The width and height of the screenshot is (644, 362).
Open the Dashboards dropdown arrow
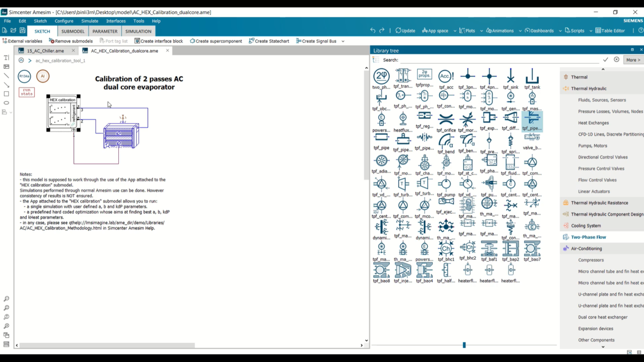[x=560, y=31]
